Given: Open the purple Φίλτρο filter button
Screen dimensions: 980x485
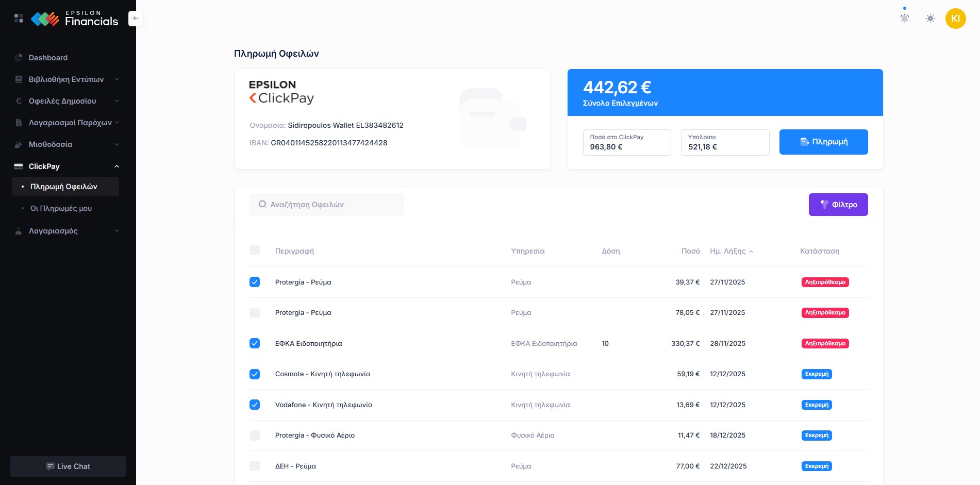Looking at the screenshot, I should (x=838, y=205).
